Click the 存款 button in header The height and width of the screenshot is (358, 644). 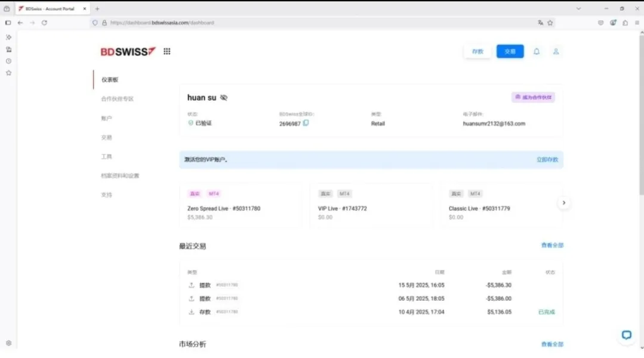pos(477,51)
